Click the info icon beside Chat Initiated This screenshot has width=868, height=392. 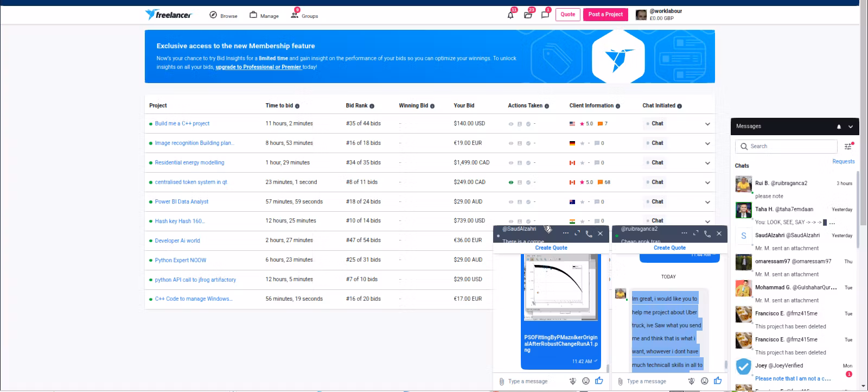pos(680,106)
